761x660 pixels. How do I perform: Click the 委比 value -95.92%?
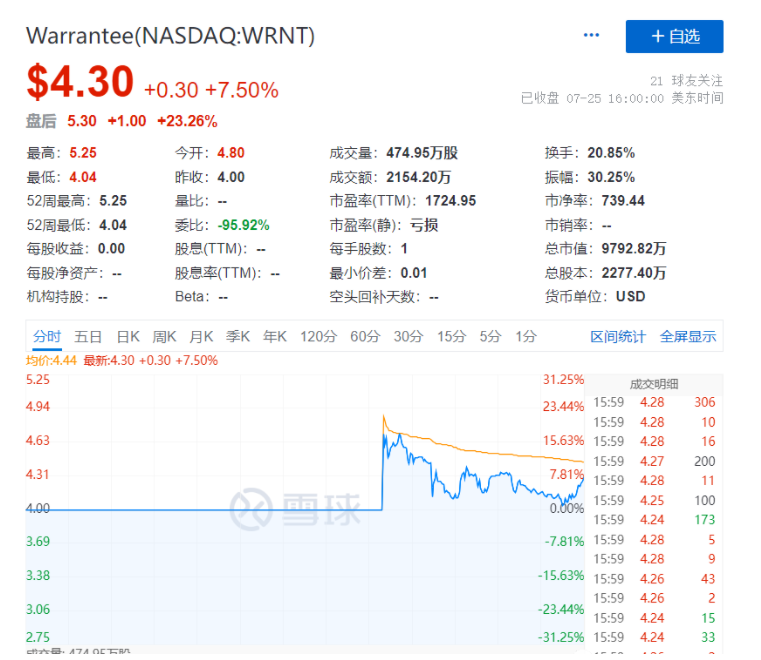click(243, 225)
